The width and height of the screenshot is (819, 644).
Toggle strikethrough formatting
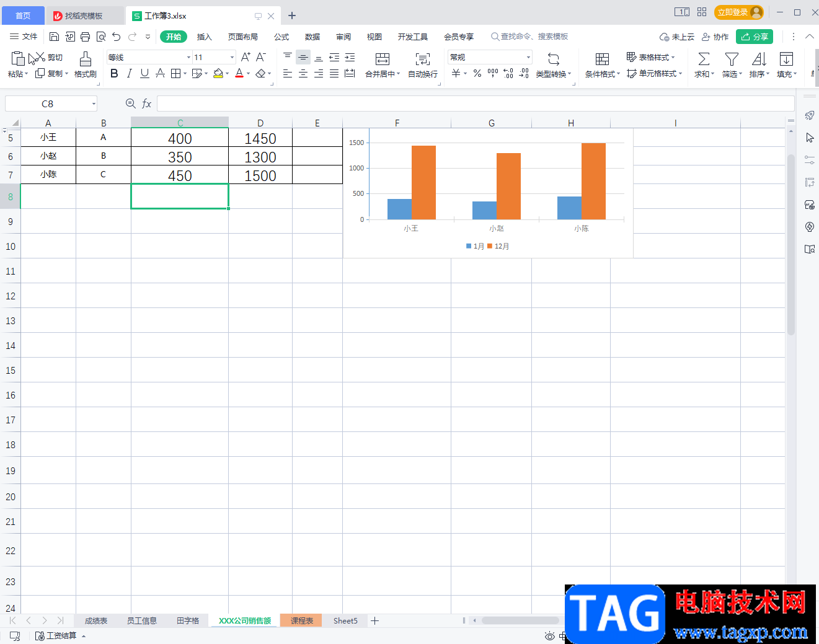point(160,73)
